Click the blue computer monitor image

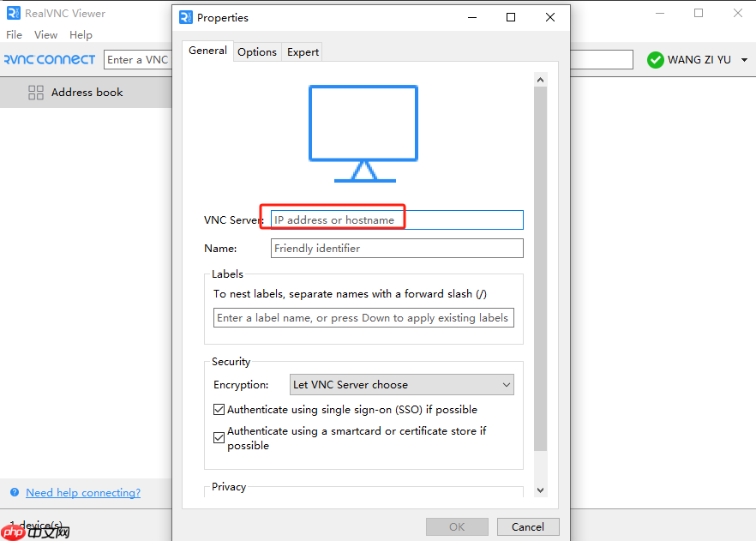point(363,134)
